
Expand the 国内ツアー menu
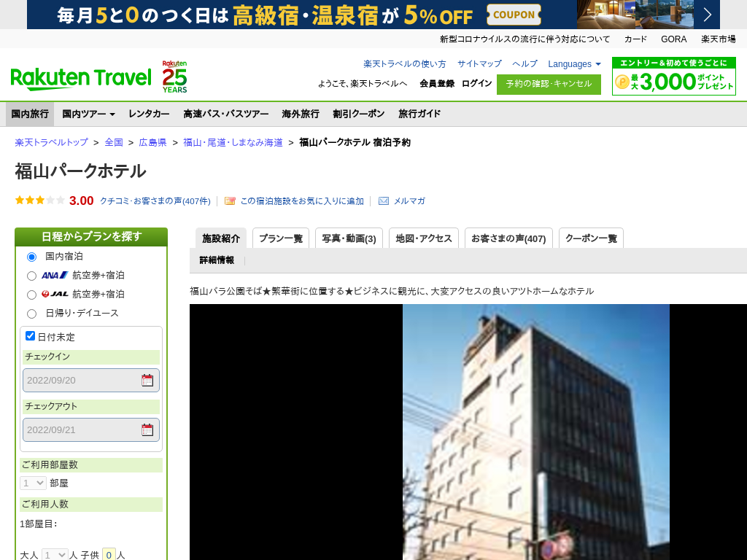point(88,114)
